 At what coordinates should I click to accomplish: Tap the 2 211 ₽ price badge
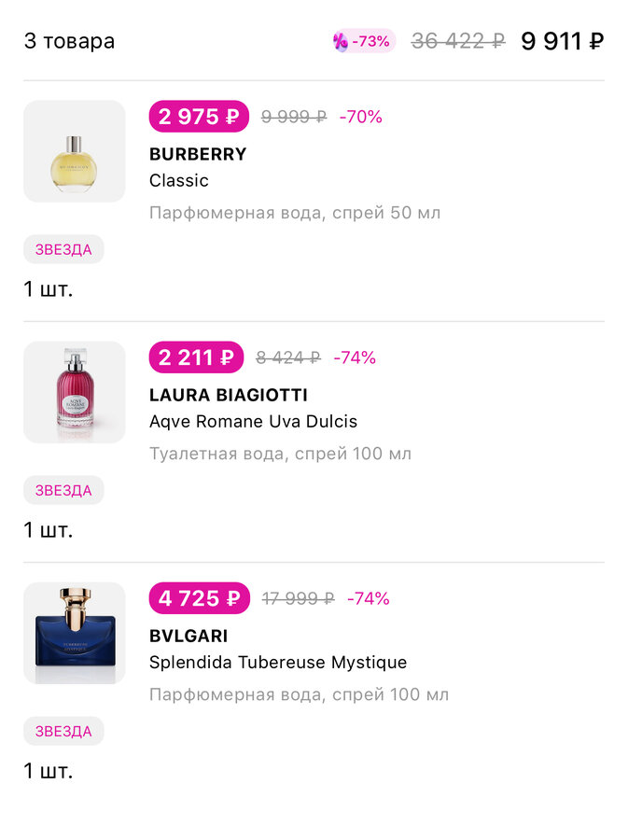click(197, 357)
